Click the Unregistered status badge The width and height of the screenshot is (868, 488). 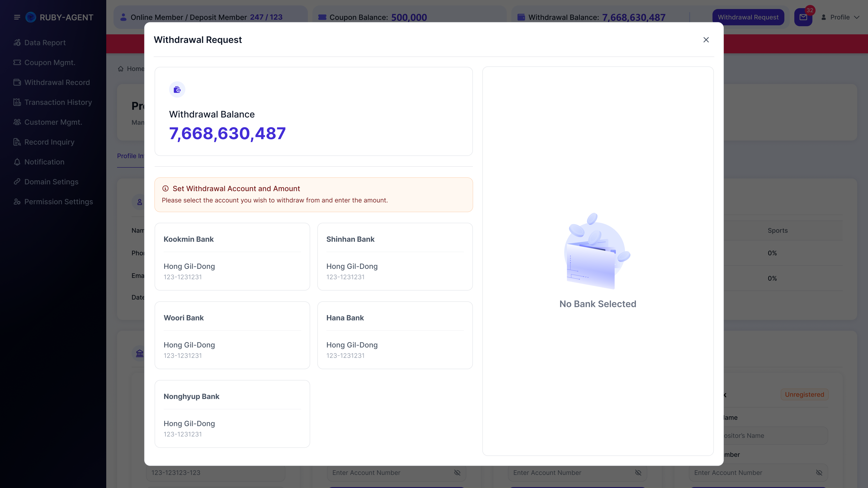pos(804,394)
